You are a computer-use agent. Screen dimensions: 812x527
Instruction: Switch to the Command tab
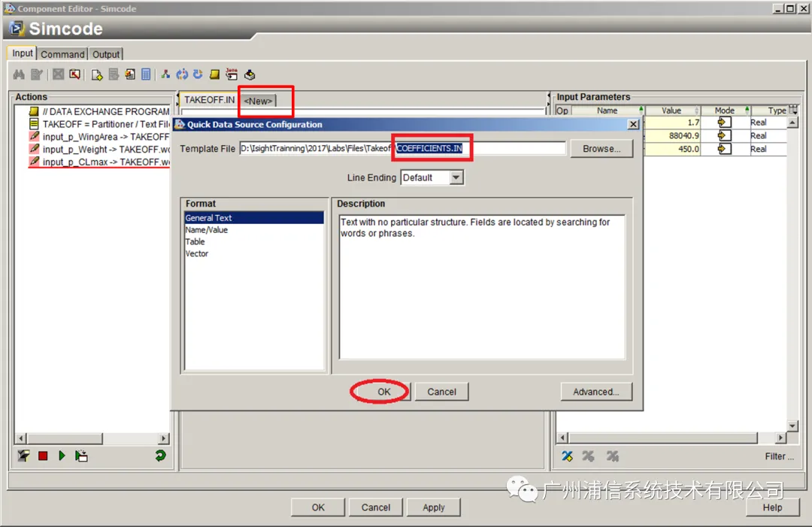pos(62,54)
